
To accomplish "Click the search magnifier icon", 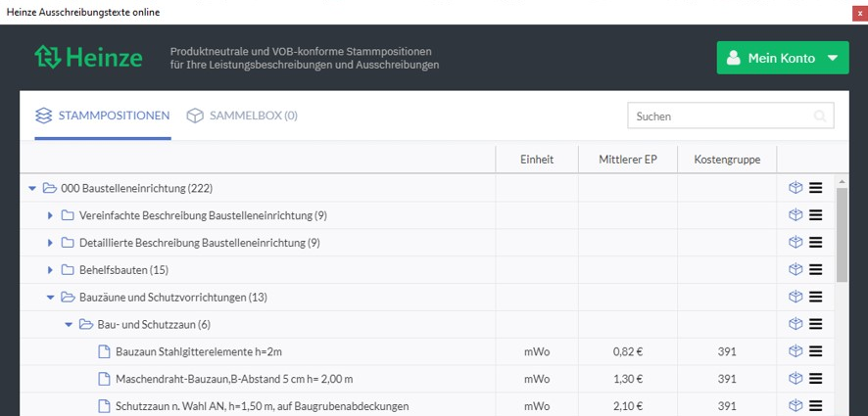I will coord(820,116).
